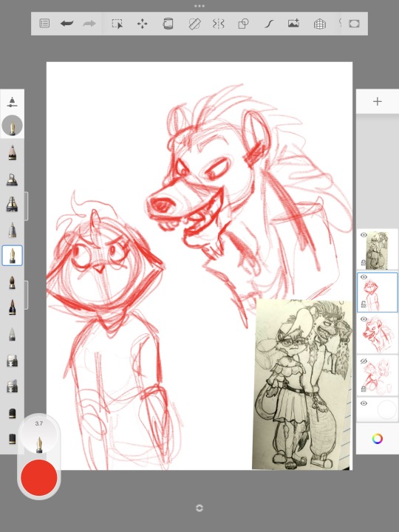
Task: Tap the red color puck
Action: pos(39,478)
